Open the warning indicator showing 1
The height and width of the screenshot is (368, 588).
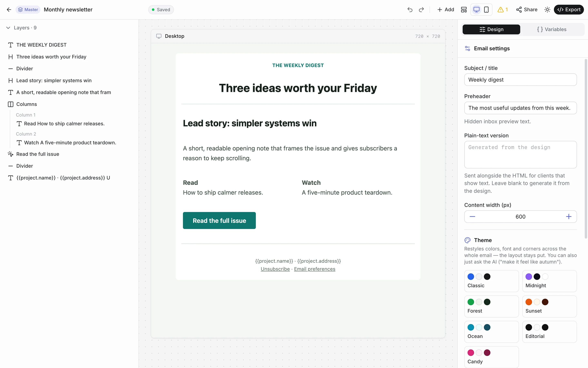coord(503,9)
